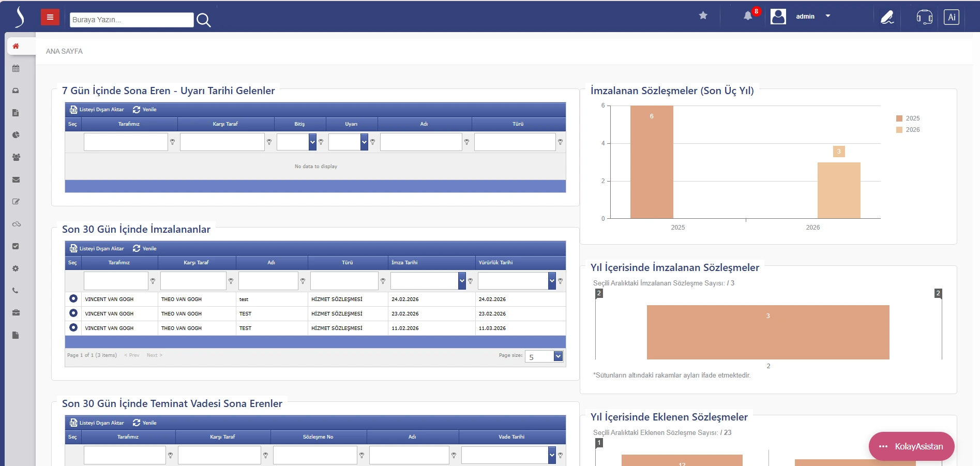Click inside the Buraya Yazın search field
This screenshot has height=466, width=980.
point(131,20)
